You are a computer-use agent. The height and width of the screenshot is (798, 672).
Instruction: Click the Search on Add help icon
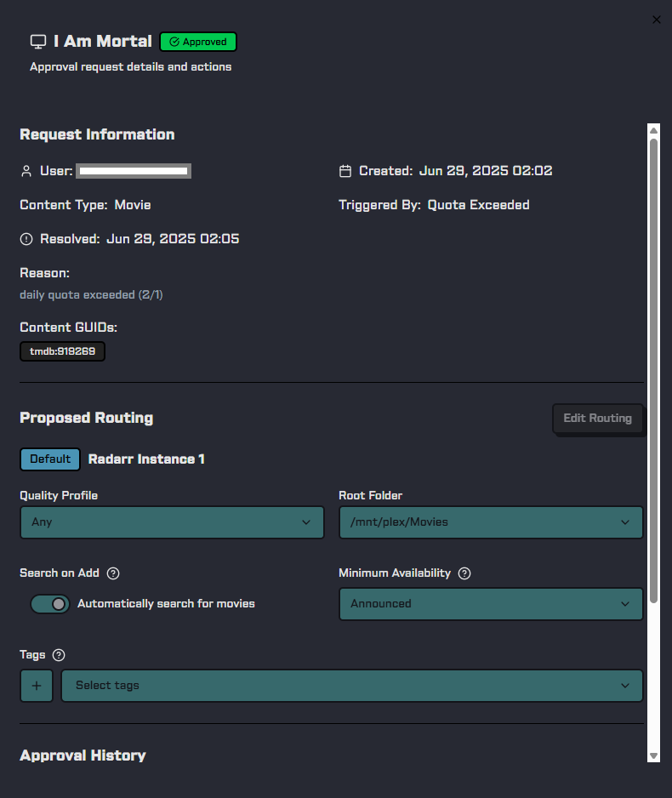click(x=113, y=573)
